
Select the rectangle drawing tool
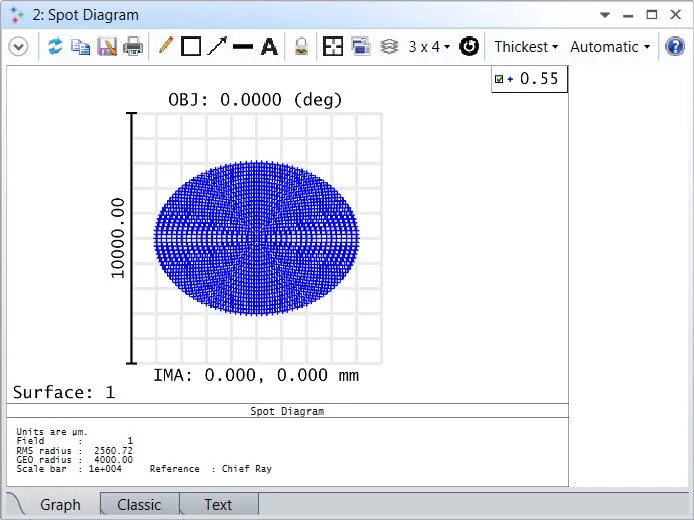pyautogui.click(x=191, y=47)
